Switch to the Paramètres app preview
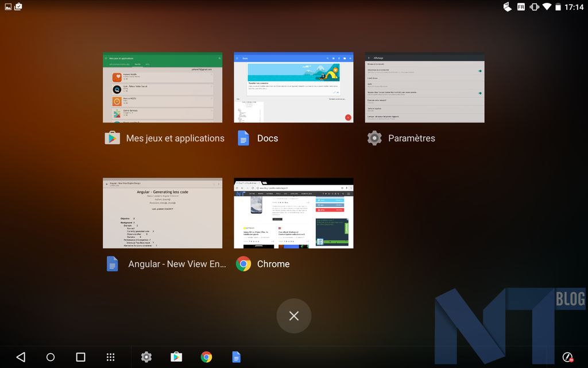The height and width of the screenshot is (368, 588). (424, 88)
